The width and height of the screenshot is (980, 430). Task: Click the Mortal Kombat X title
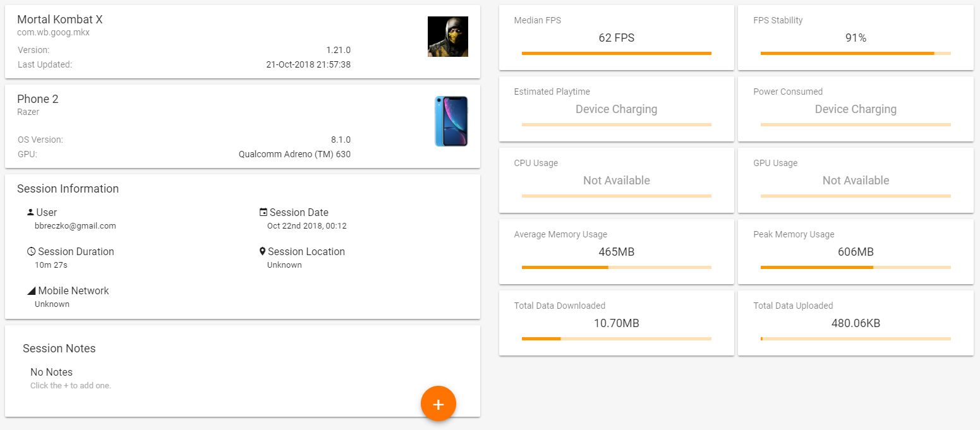click(x=59, y=20)
